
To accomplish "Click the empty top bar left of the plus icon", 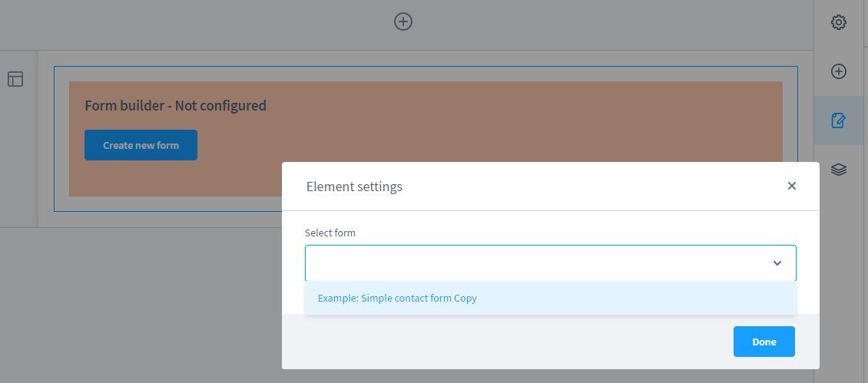I will [192, 23].
